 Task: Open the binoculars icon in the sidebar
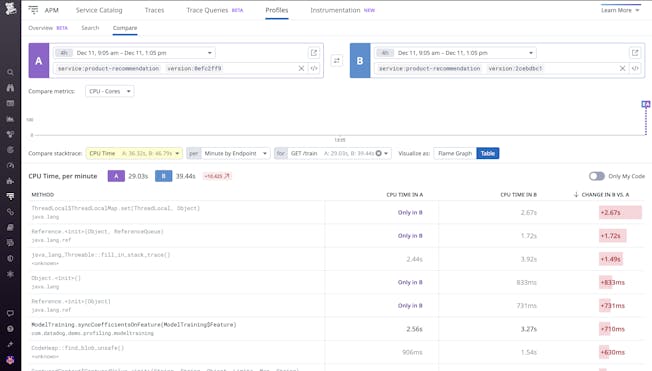[10, 88]
